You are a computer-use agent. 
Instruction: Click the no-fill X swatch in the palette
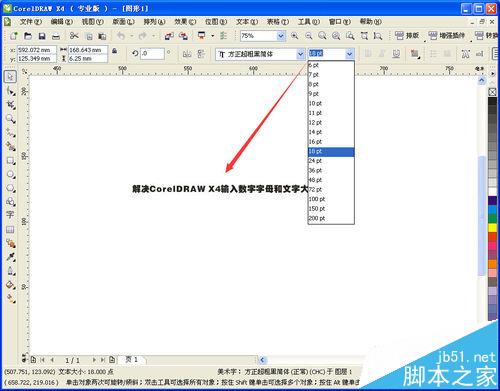492,92
